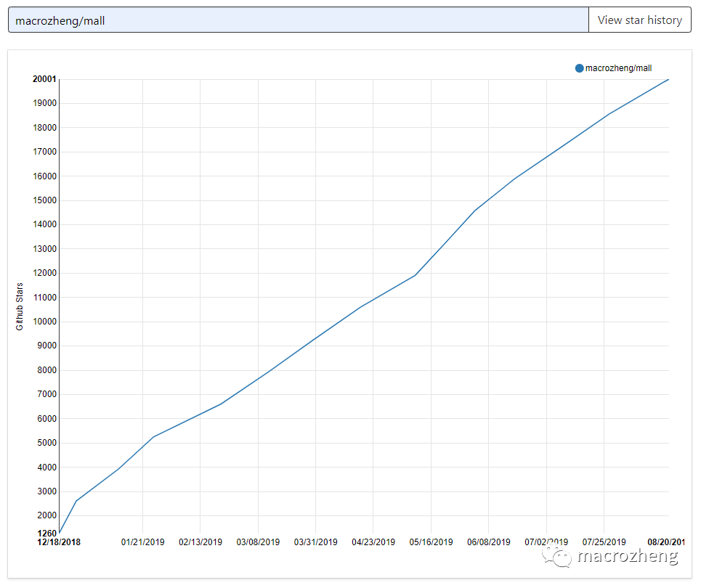Screen dimensions: 701x588
Task: Click the blue legend dot for macrozheng/mall
Action: click(x=579, y=68)
